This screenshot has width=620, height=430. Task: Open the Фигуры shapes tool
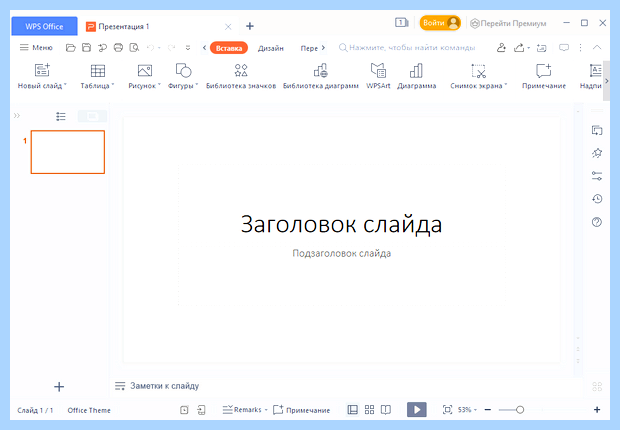click(183, 76)
